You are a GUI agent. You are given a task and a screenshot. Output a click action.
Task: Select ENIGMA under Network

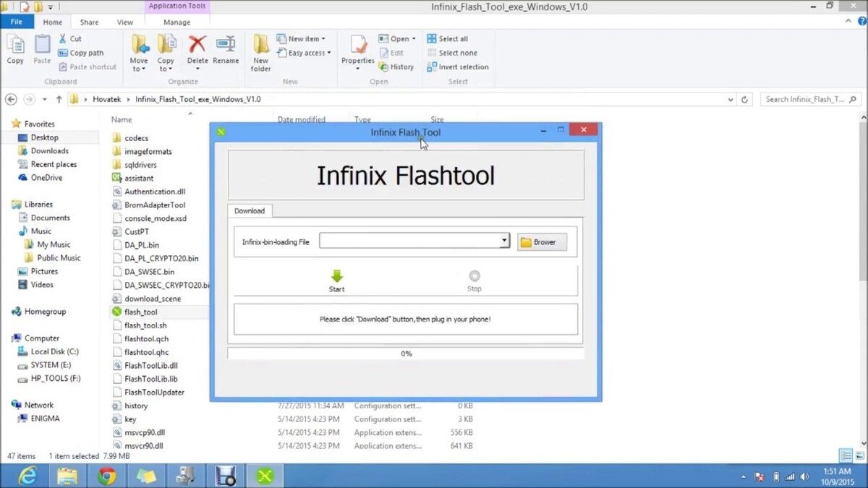pos(45,418)
